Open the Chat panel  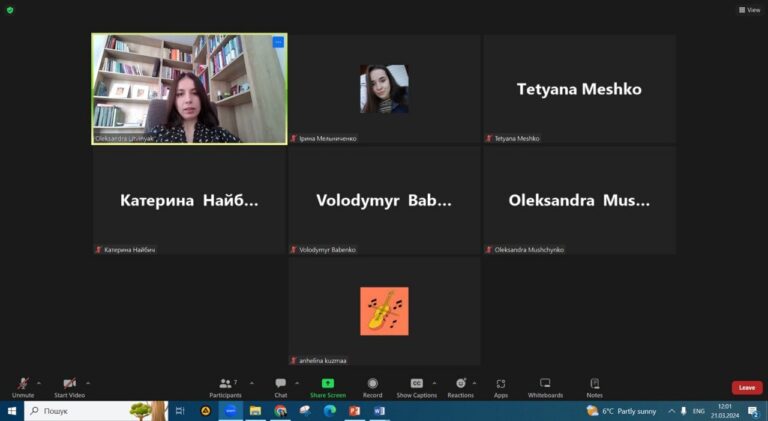[281, 387]
